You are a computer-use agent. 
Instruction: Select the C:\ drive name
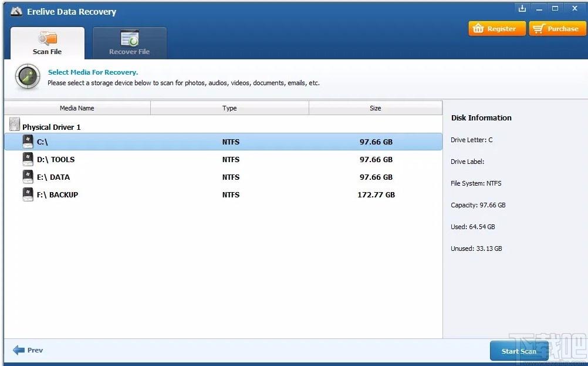point(42,142)
